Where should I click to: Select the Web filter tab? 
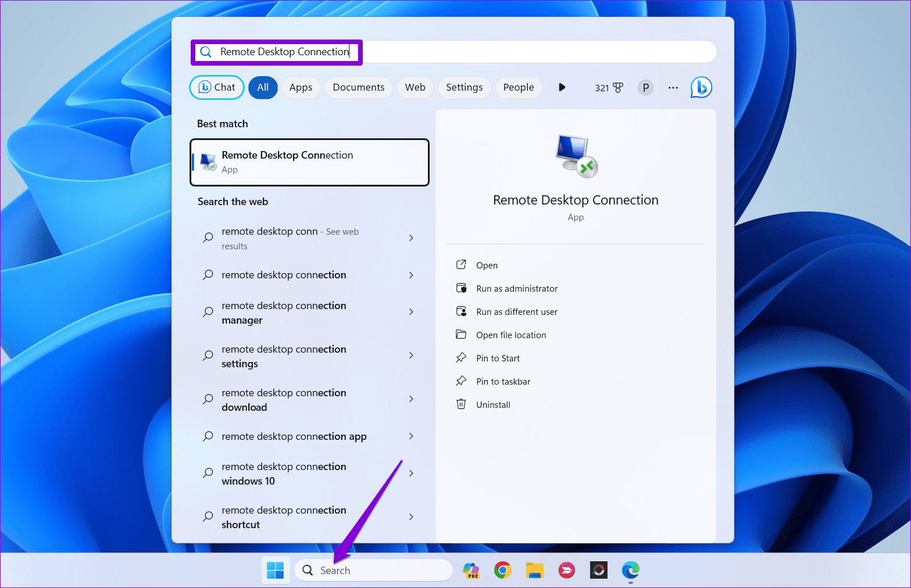coord(415,87)
